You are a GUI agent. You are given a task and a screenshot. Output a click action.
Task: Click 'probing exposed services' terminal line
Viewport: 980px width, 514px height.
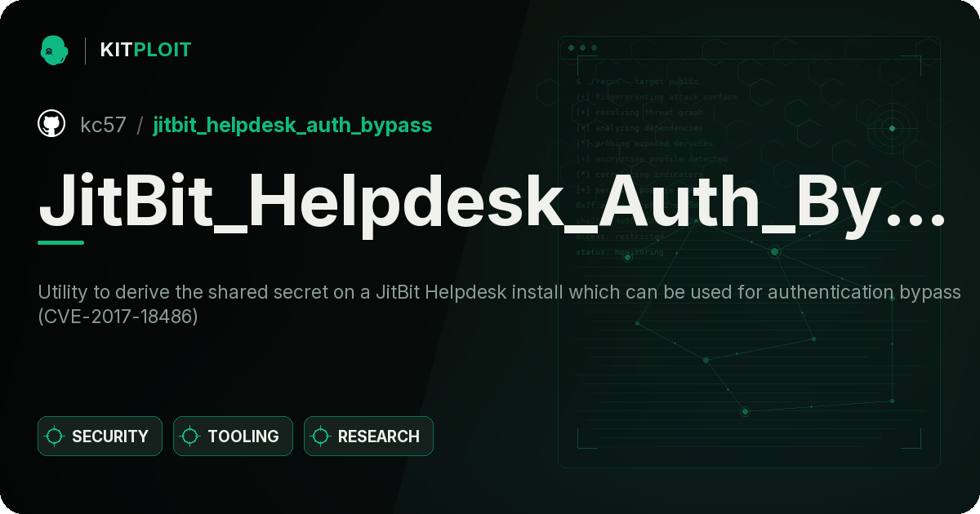click(x=645, y=144)
